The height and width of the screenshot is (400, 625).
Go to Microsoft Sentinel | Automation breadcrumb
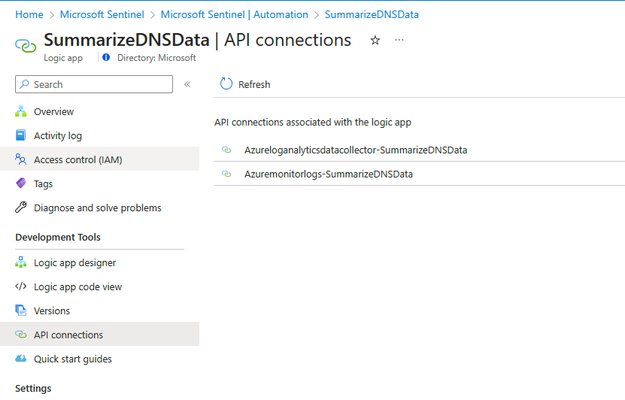pos(234,15)
